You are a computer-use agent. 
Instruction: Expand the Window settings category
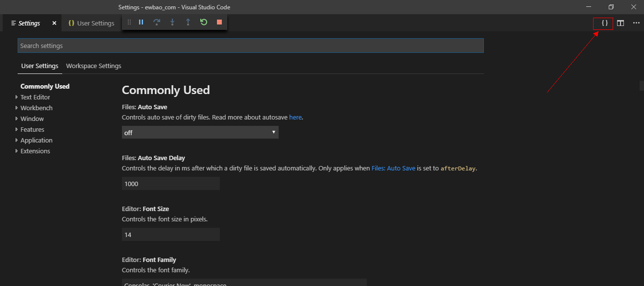point(32,119)
